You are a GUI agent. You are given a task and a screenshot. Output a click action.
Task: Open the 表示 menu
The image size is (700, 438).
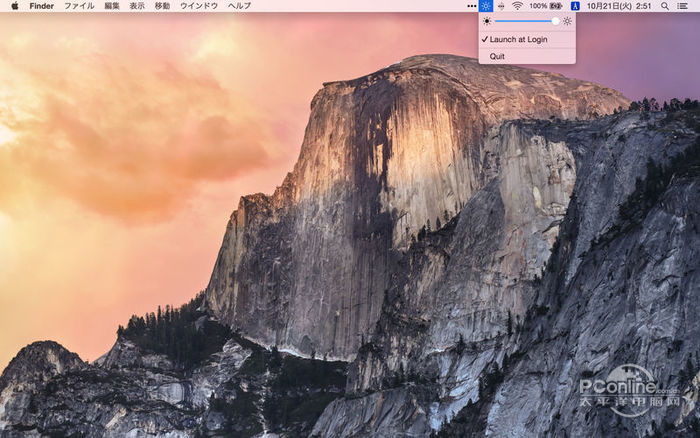tap(137, 6)
